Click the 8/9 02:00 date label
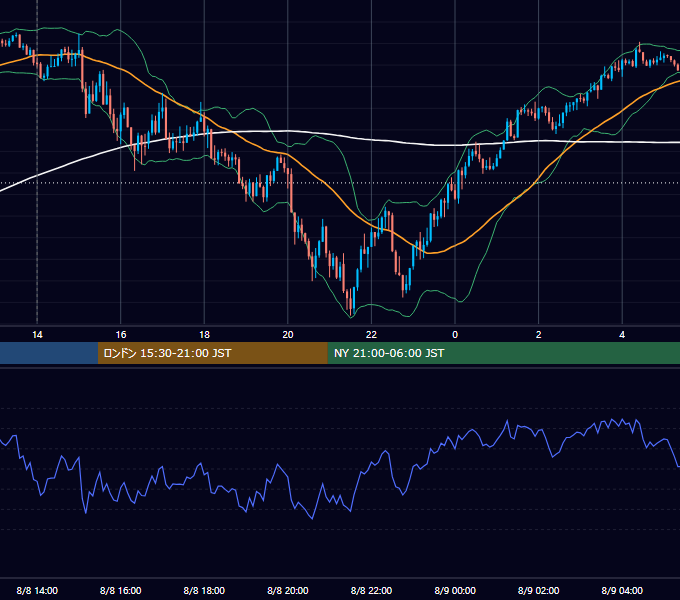 538,590
